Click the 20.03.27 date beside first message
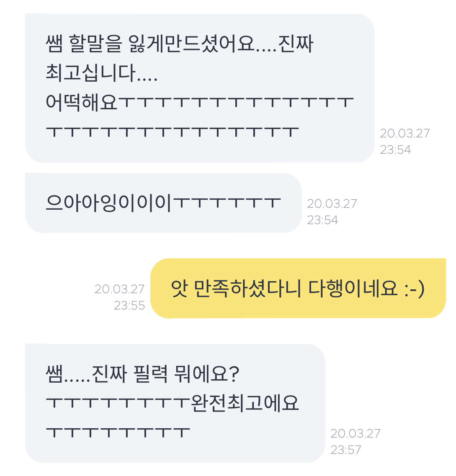 click(x=404, y=134)
